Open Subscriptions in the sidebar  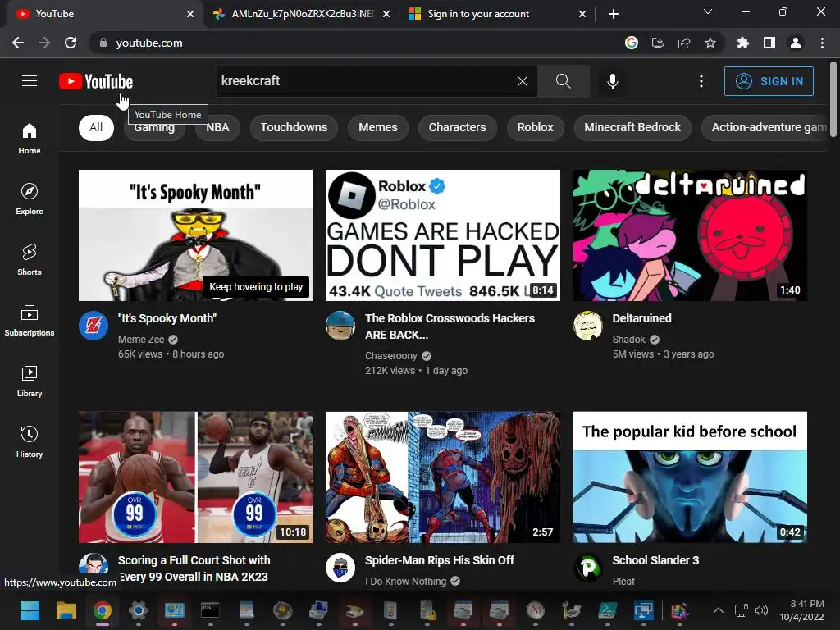[30, 321]
